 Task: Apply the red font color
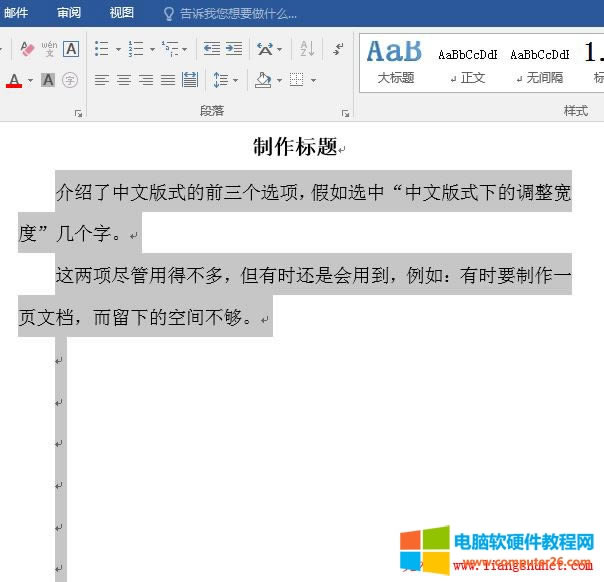tap(14, 80)
